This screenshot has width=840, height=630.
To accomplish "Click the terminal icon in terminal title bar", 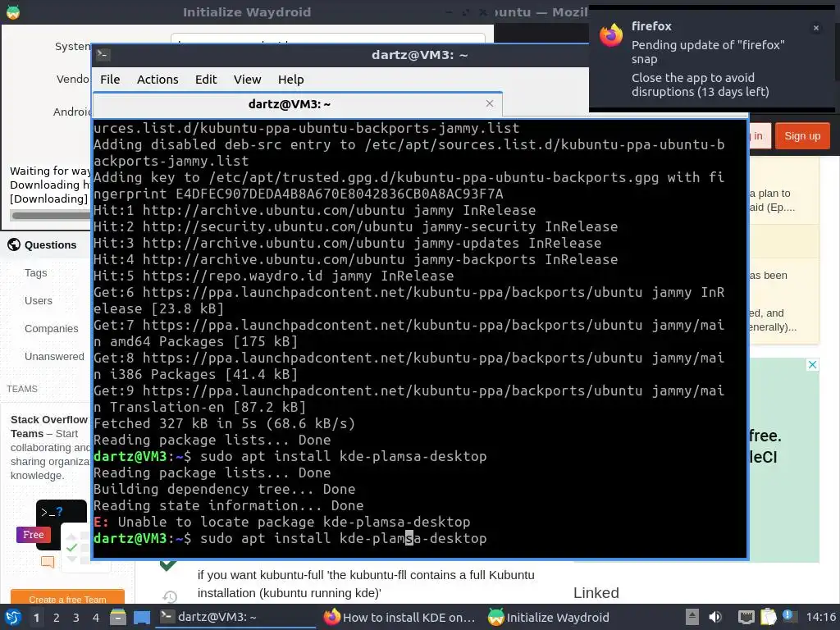I will pyautogui.click(x=103, y=54).
